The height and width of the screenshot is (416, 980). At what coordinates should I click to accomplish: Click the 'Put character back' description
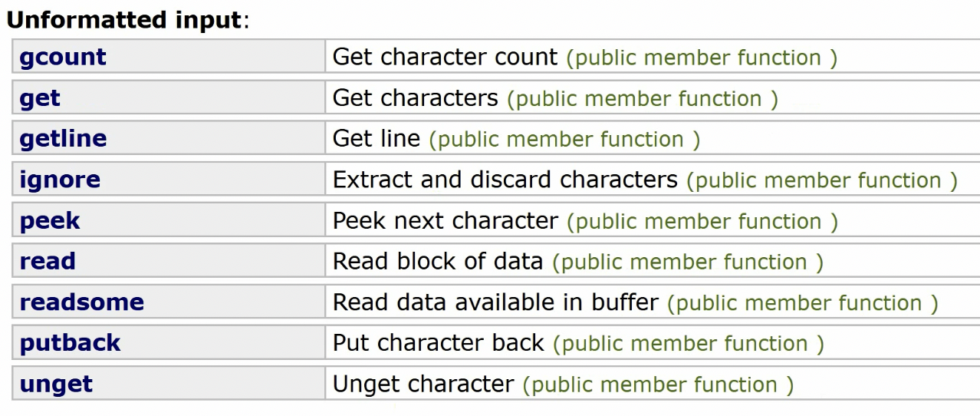pyautogui.click(x=438, y=343)
